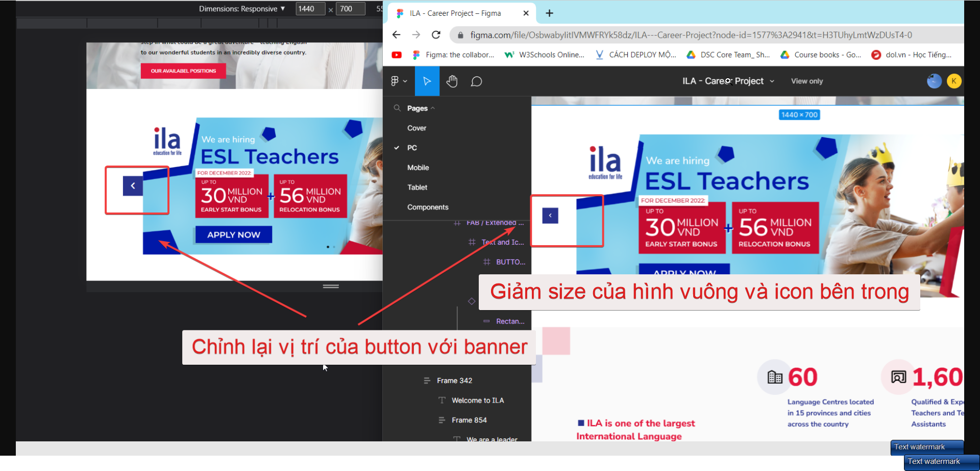Select the PC page

412,148
